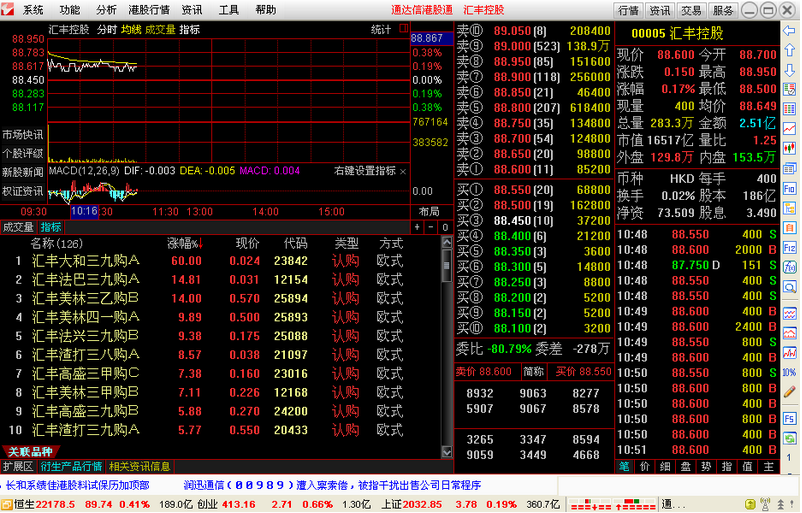Click the green refresh icon in sidebar
This screenshot has width=802, height=513.
click(x=789, y=454)
